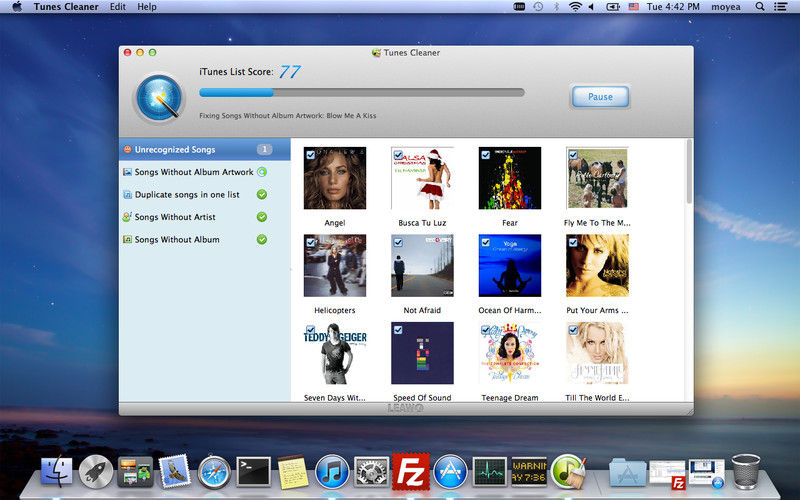Viewport: 800px width, 500px height.
Task: Open the App Store in dock
Action: (x=450, y=472)
